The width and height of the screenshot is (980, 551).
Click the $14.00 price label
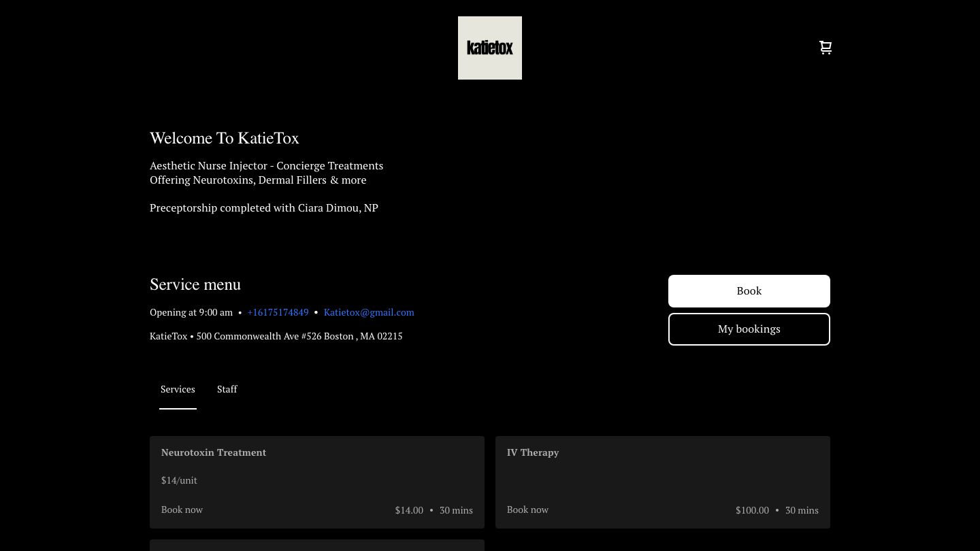click(x=409, y=510)
